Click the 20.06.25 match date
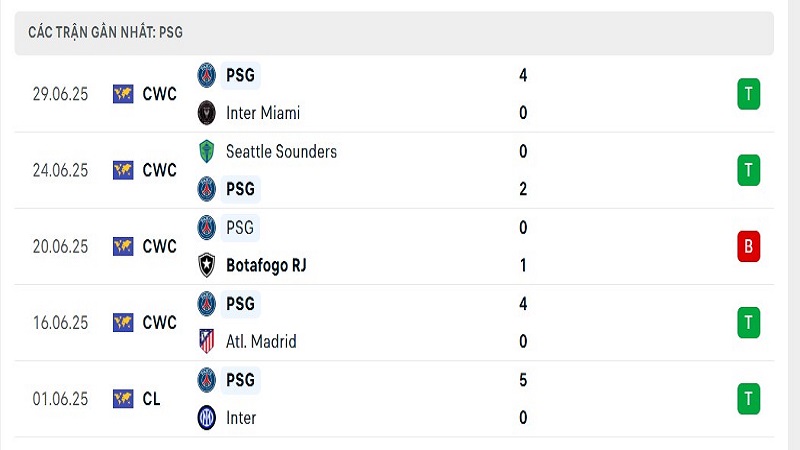800x450 pixels. tap(60, 246)
